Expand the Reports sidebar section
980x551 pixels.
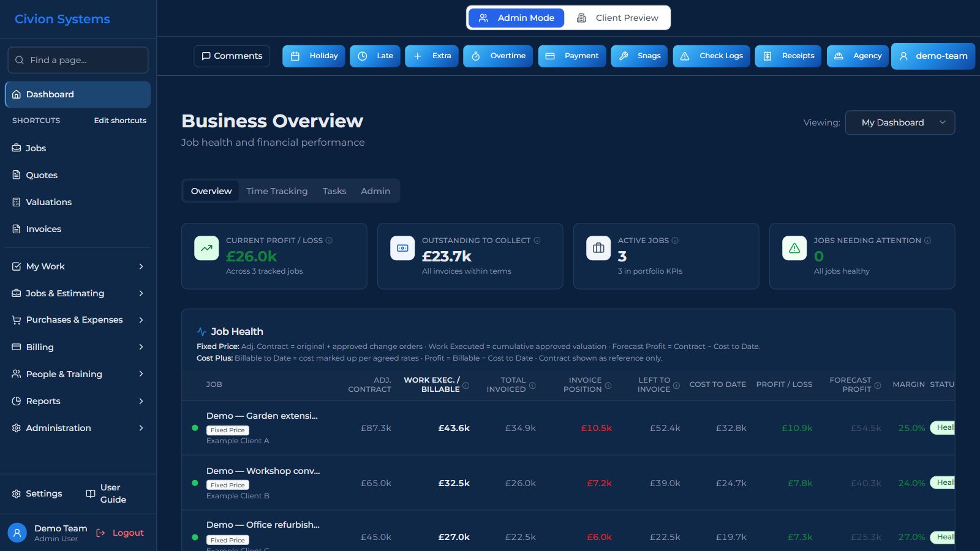pyautogui.click(x=78, y=401)
